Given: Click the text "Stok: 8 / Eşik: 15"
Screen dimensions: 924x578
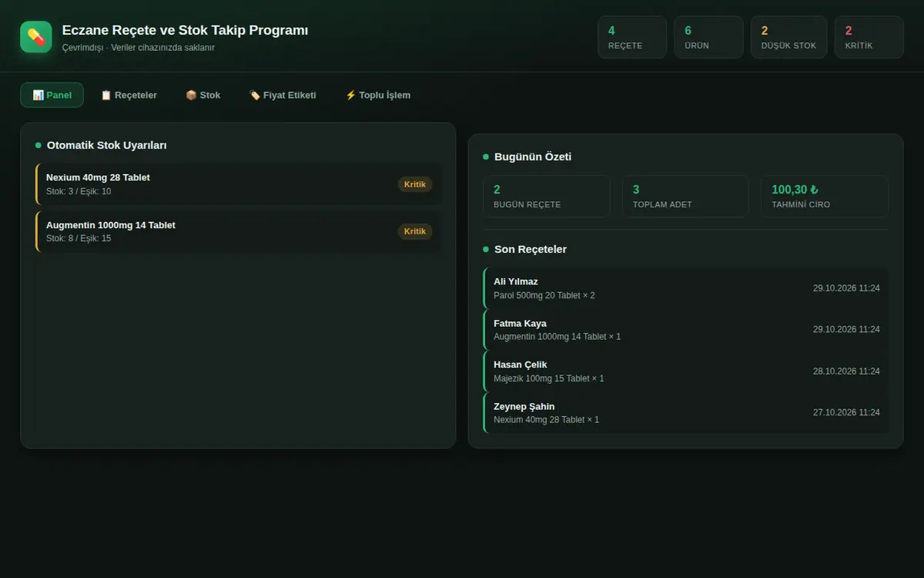Looking at the screenshot, I should (79, 238).
